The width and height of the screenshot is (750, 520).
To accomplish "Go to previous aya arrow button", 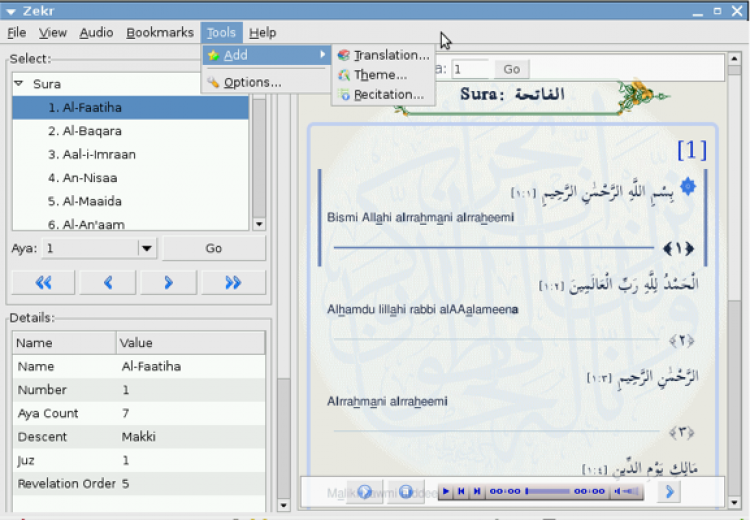I will tap(108, 283).
